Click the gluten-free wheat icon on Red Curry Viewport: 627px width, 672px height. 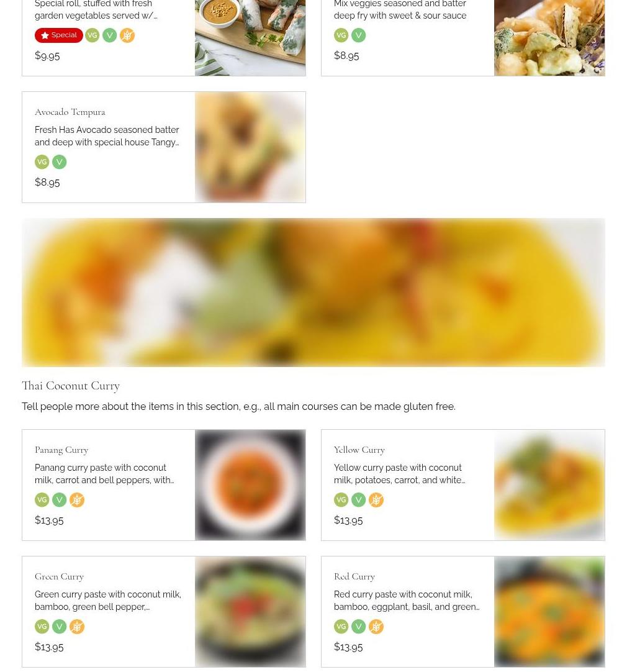pyautogui.click(x=376, y=627)
